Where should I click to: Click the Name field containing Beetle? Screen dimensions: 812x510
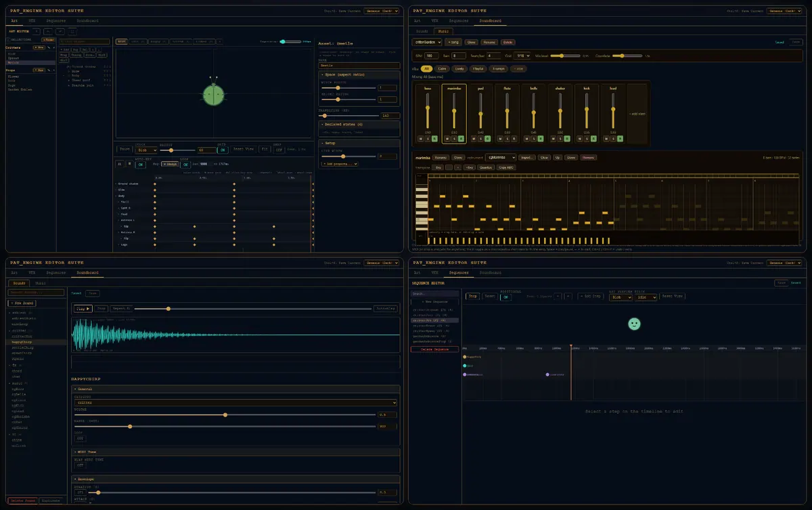[359, 66]
